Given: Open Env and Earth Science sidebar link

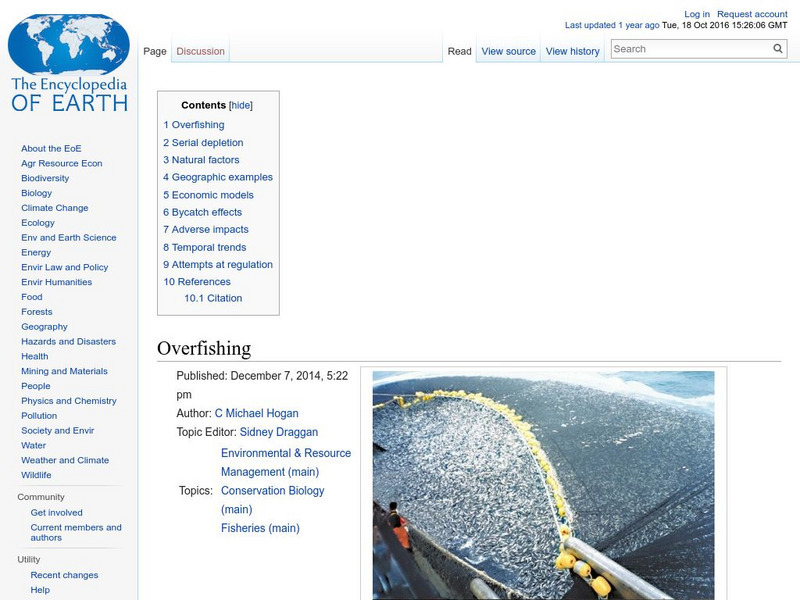Looking at the screenshot, I should click(x=68, y=237).
